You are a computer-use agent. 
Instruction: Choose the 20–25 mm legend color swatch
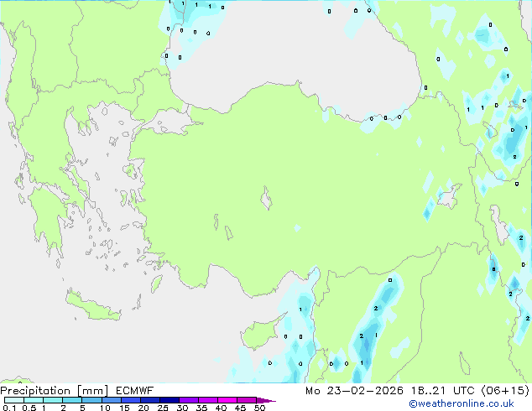pyautogui.click(x=149, y=400)
